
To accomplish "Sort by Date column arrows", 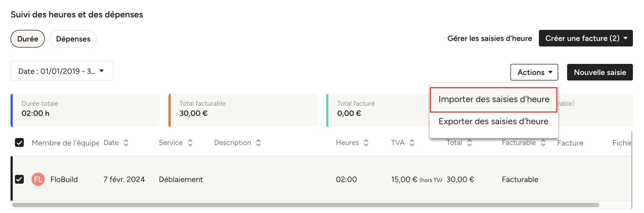I will click(x=126, y=143).
